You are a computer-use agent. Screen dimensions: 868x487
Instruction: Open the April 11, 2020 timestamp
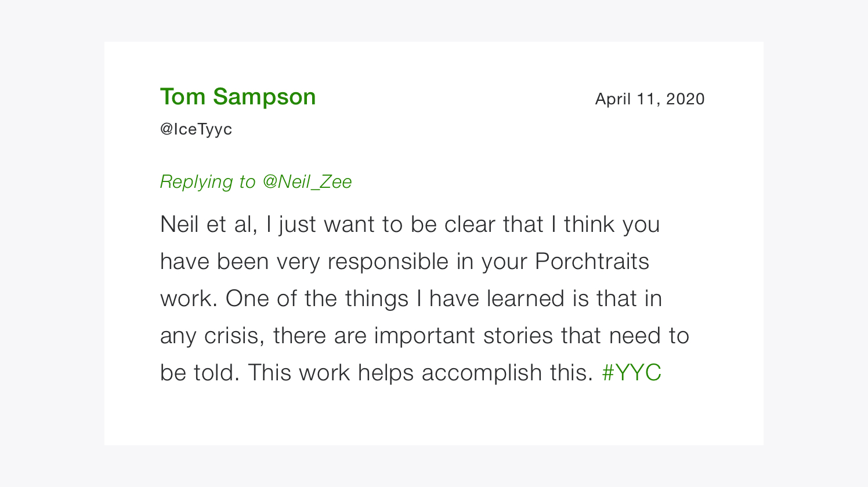click(650, 99)
